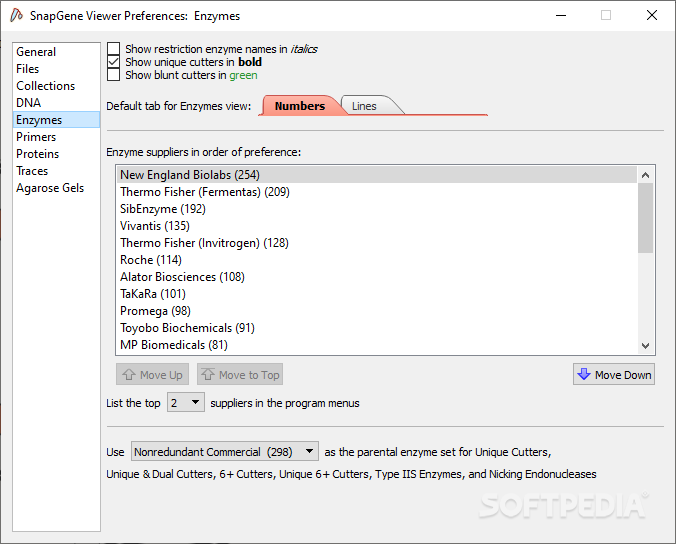This screenshot has height=544, width=676.
Task: Switch to the Lines default tab
Action: click(x=364, y=106)
